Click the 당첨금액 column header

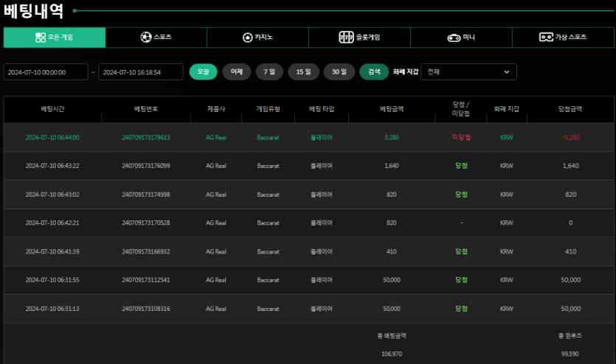point(570,109)
